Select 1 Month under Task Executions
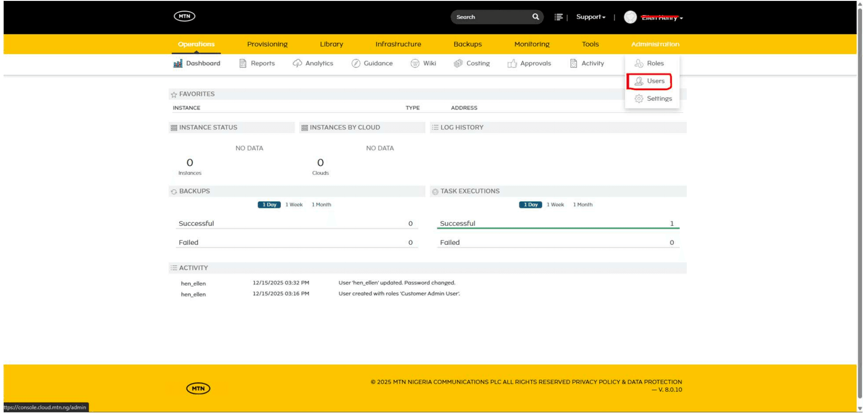 583,205
